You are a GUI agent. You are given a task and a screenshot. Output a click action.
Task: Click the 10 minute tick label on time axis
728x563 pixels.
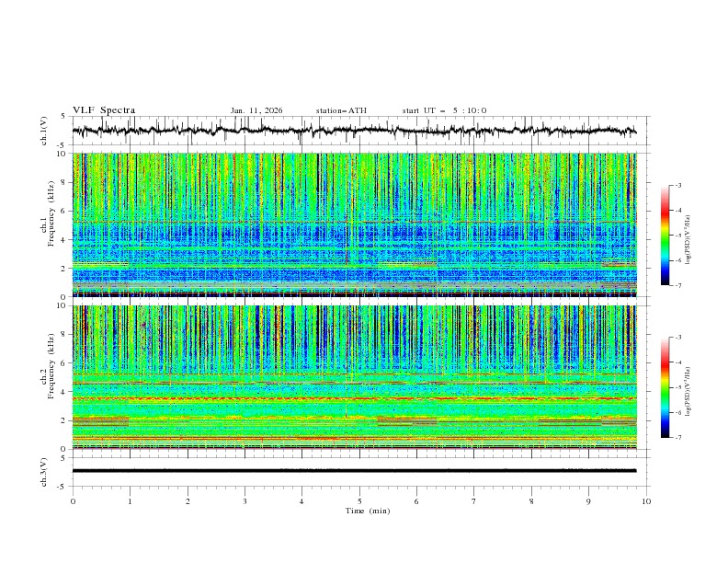tap(646, 500)
